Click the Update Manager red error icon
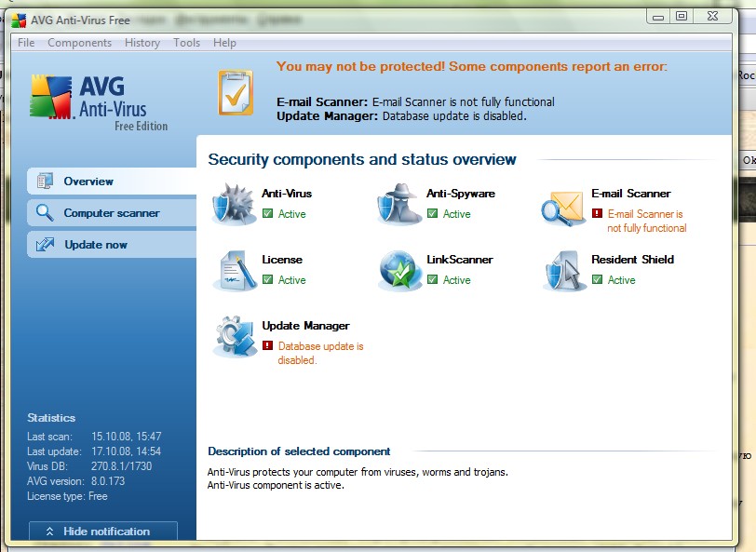This screenshot has width=756, height=552. pos(267,345)
